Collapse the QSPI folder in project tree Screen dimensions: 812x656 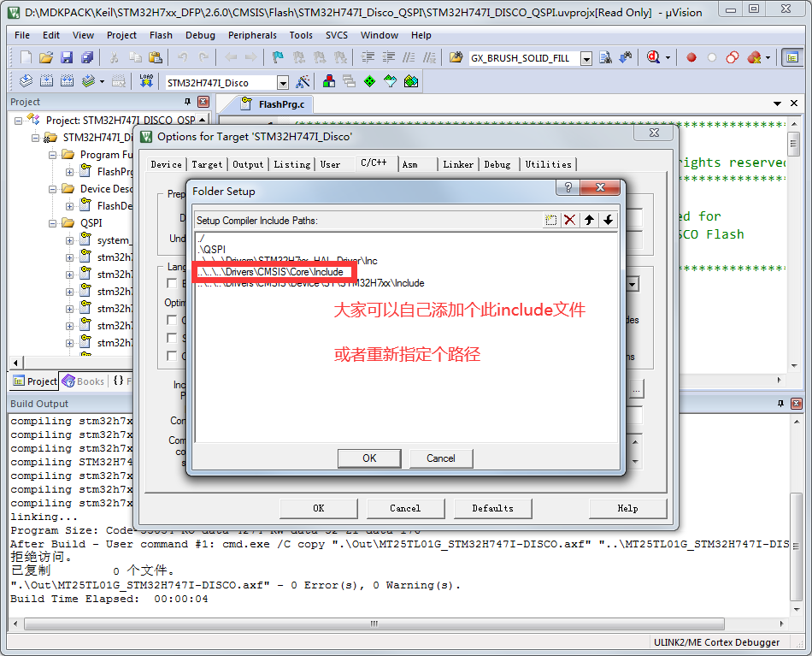(53, 223)
